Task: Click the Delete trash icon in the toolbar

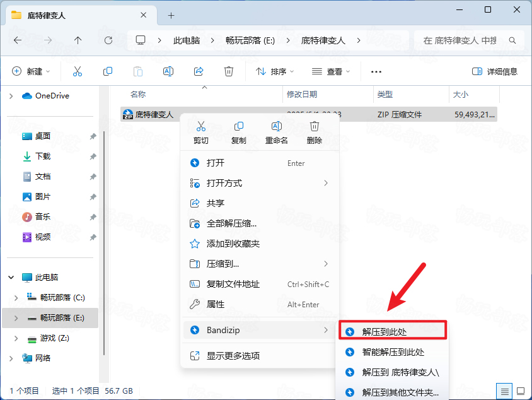Action: (x=229, y=71)
